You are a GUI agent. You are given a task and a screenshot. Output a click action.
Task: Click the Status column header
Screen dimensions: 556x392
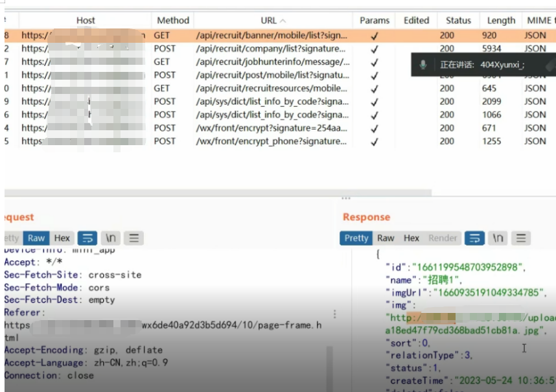tap(458, 20)
